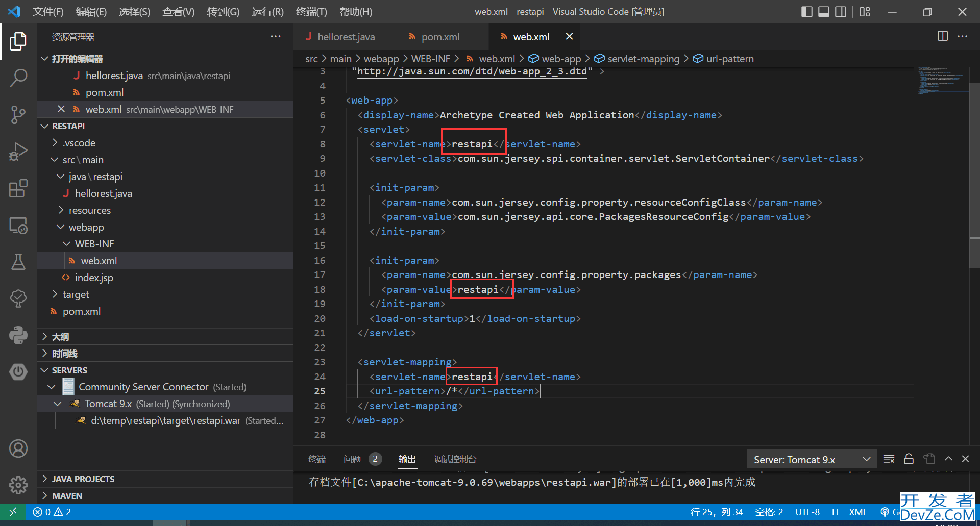Viewport: 980px width, 526px height.
Task: Open the Python icon in activity bar
Action: click(x=18, y=335)
